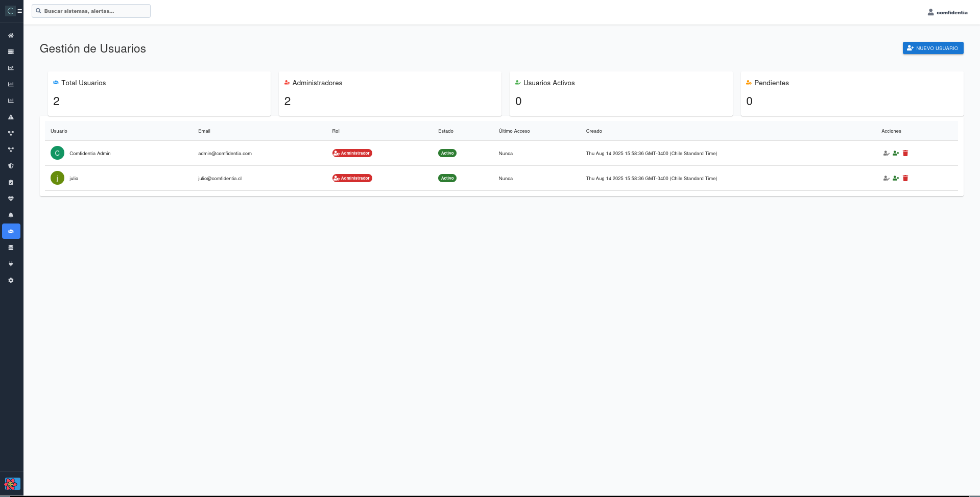Click the green user-x icon for julio
Image resolution: width=980 pixels, height=497 pixels.
click(x=896, y=178)
